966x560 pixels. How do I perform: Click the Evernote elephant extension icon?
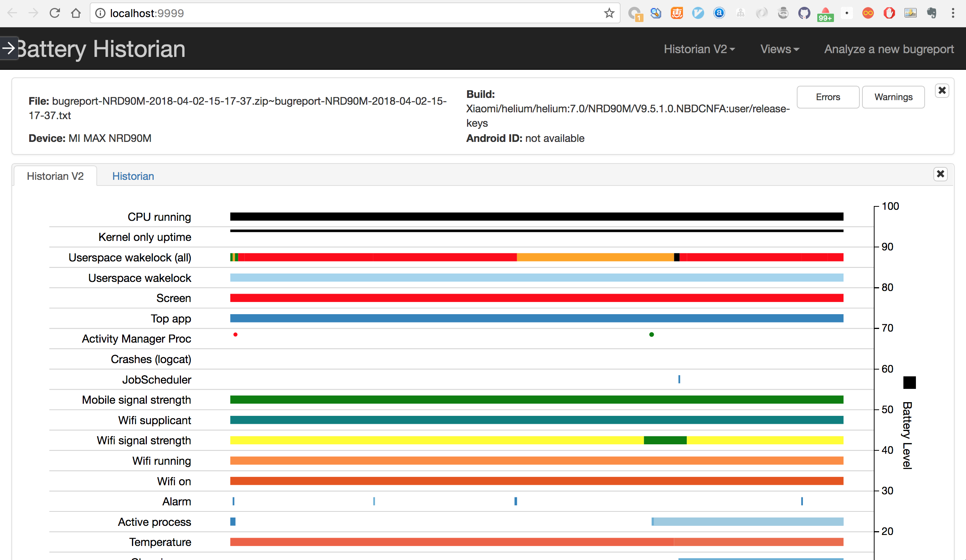pyautogui.click(x=931, y=13)
